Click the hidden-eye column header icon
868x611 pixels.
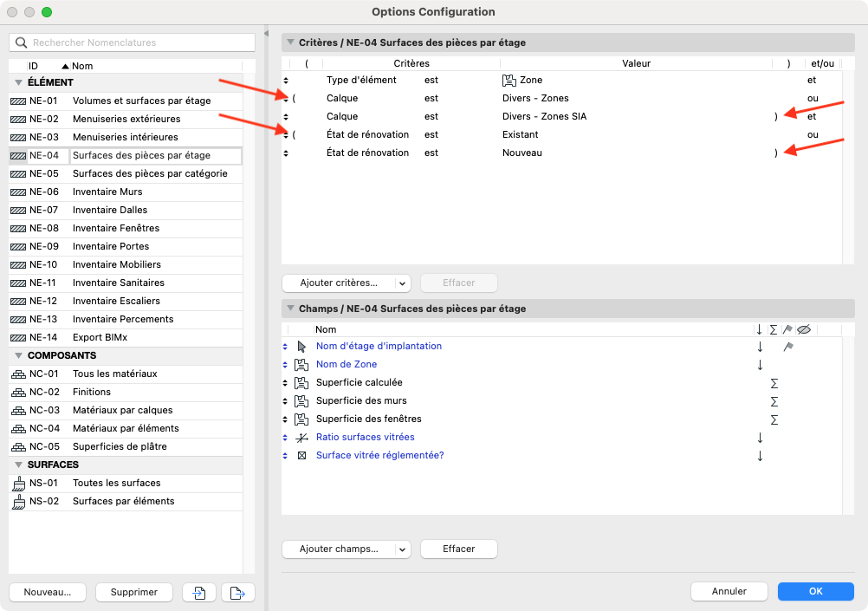click(804, 329)
